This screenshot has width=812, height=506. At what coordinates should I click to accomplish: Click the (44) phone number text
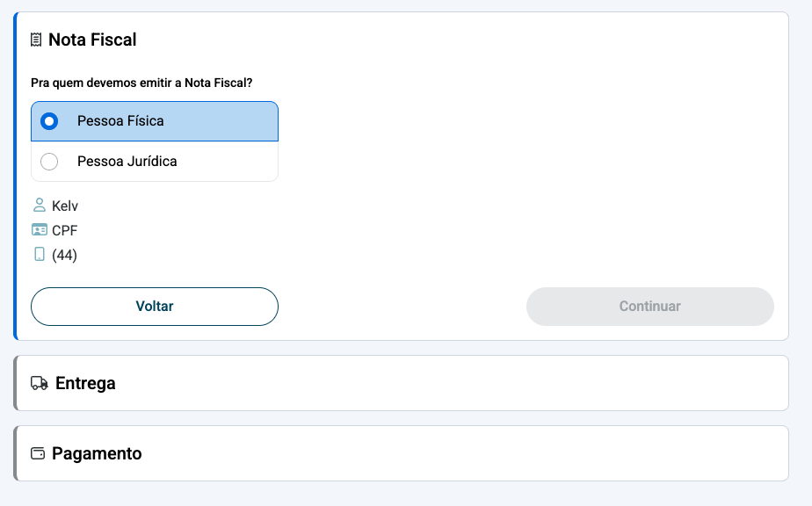(65, 256)
